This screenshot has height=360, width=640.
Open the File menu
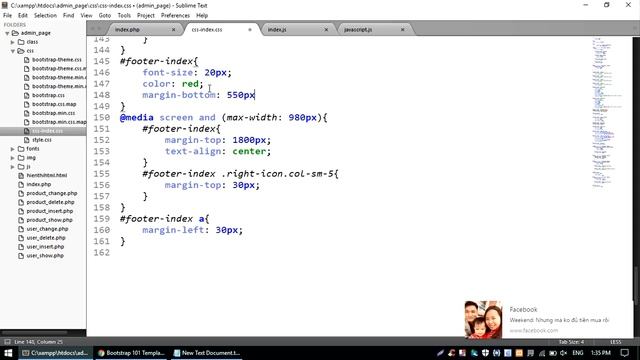point(7,16)
